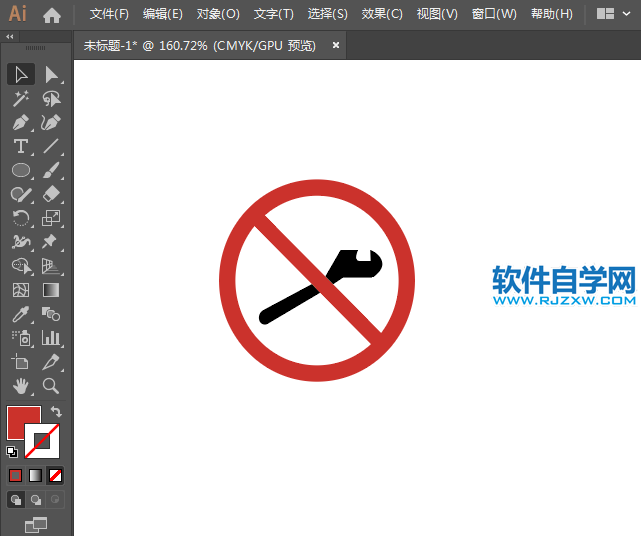
Task: Select the Gradient tool
Action: click(51, 290)
